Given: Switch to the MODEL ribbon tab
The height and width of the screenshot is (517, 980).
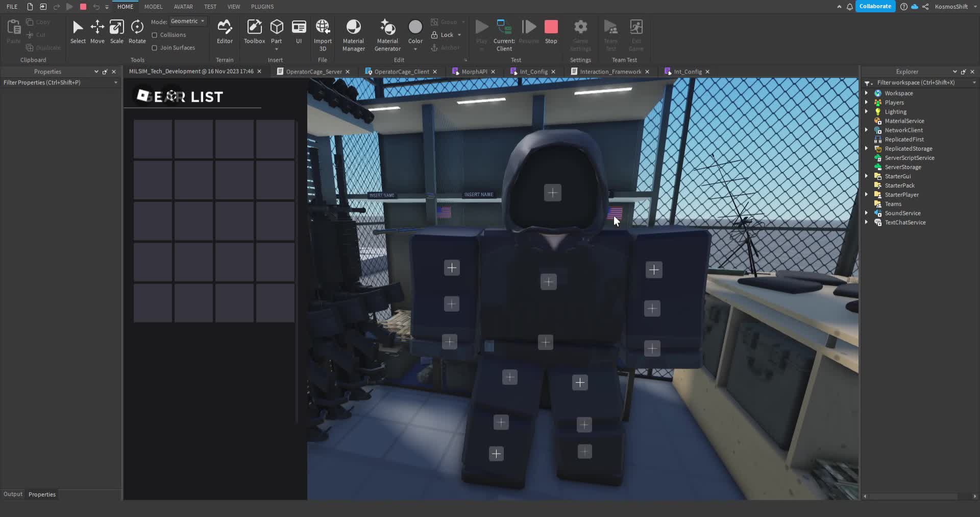Looking at the screenshot, I should 153,7.
